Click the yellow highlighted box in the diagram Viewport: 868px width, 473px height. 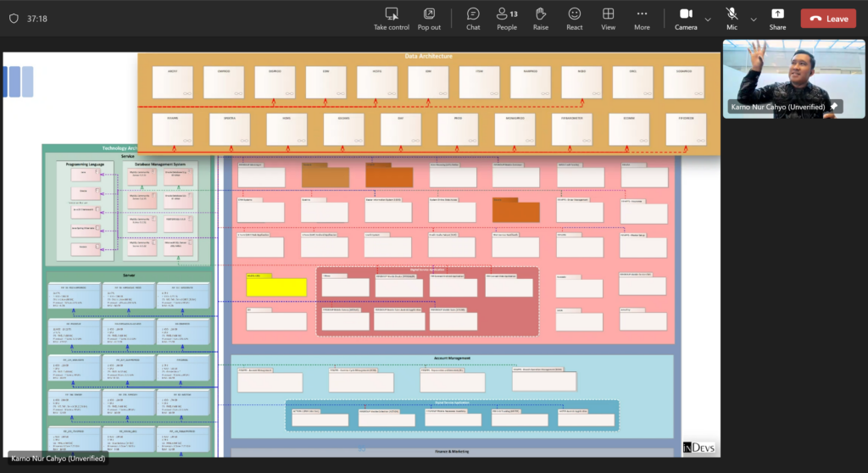(x=276, y=286)
